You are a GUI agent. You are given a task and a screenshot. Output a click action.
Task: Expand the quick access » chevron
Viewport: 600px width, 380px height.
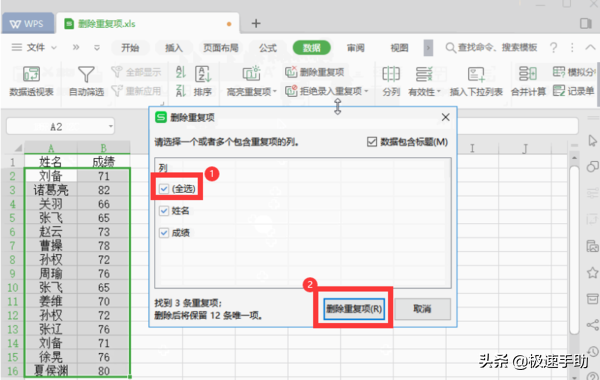tap(76, 47)
